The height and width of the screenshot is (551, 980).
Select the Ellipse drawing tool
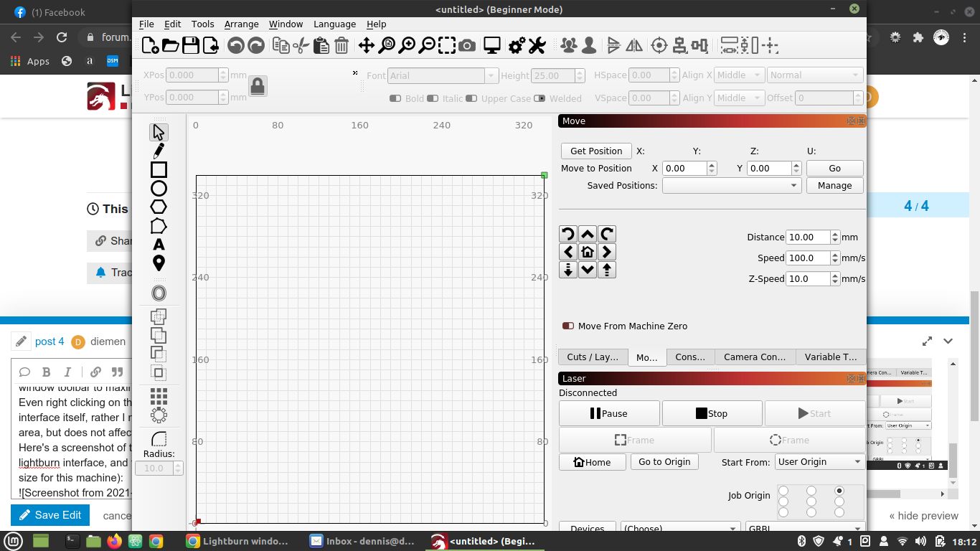tap(159, 188)
